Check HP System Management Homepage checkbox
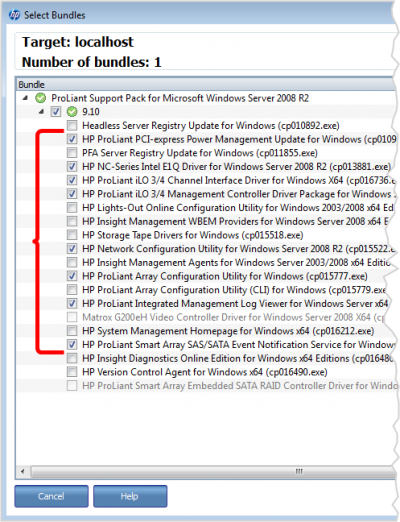This screenshot has width=400, height=522. click(72, 330)
